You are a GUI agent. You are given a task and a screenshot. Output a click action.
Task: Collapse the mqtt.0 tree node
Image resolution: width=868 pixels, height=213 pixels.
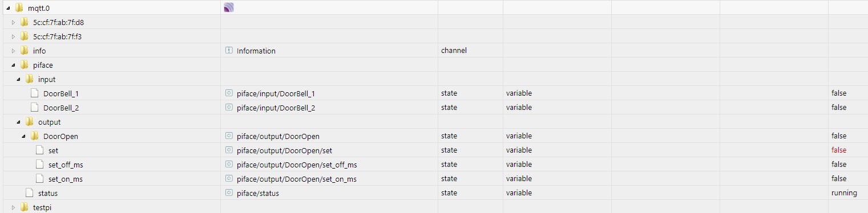9,8
